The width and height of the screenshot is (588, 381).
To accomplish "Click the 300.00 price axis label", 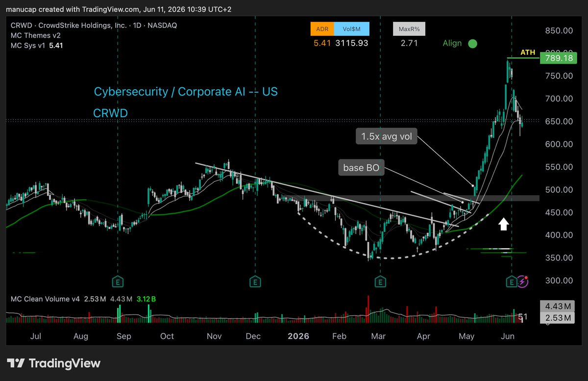I will [x=559, y=281].
